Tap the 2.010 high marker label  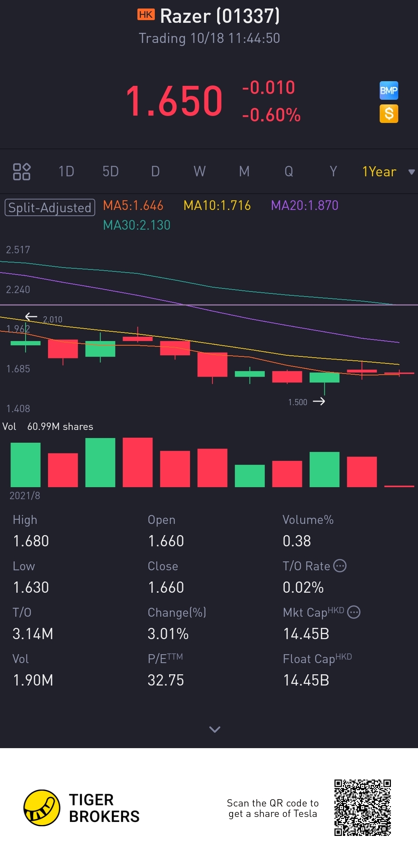point(53,319)
